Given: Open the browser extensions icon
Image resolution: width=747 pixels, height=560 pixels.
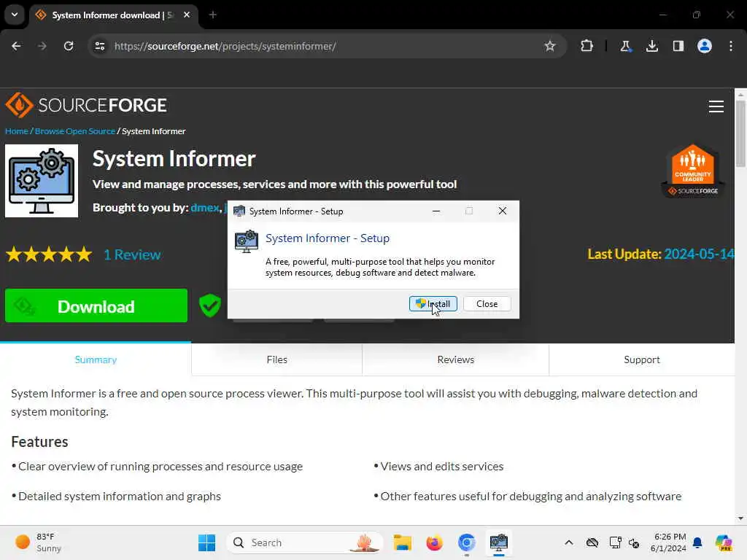Looking at the screenshot, I should (587, 46).
